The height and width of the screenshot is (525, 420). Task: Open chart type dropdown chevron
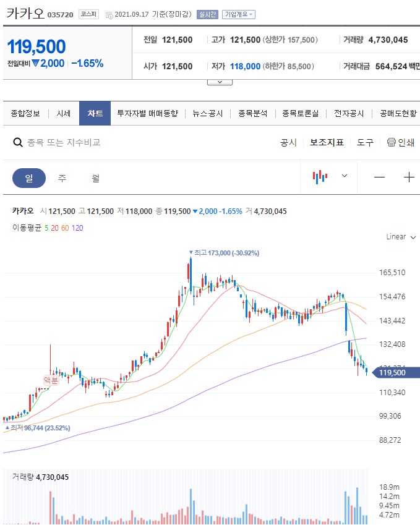[345, 176]
